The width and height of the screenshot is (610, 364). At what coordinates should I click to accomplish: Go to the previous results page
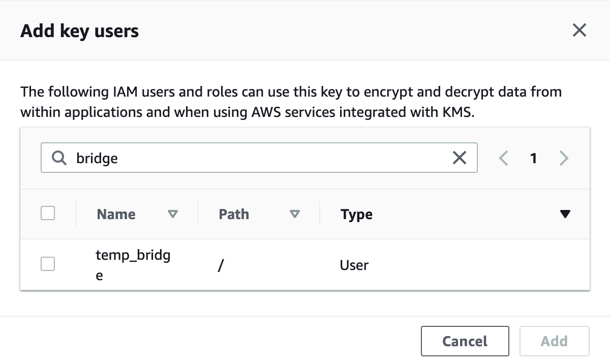point(503,159)
